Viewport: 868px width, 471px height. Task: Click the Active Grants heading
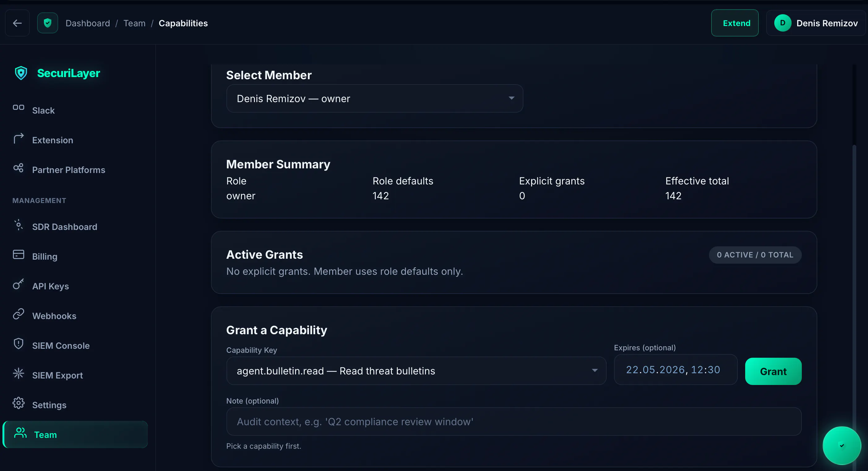pos(264,255)
